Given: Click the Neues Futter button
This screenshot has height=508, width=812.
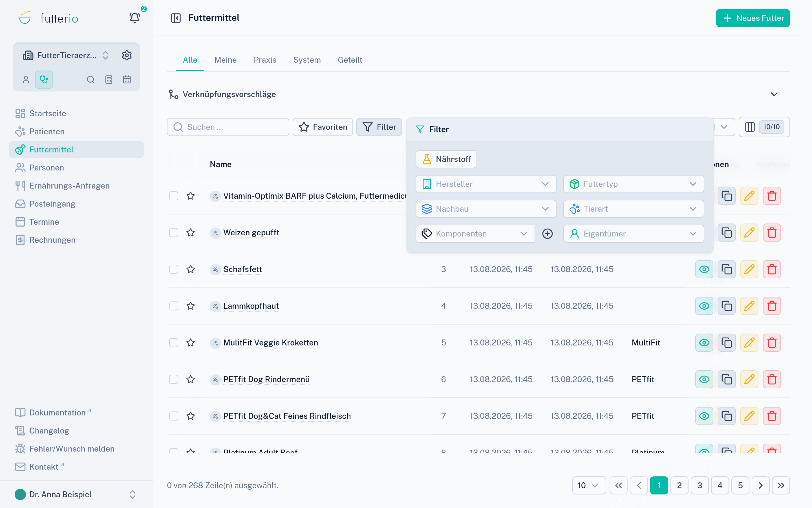Looking at the screenshot, I should (x=753, y=18).
